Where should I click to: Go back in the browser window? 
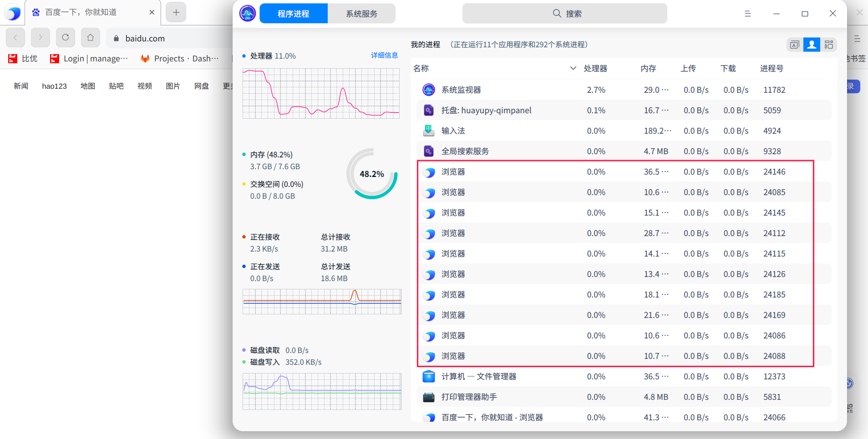15,38
